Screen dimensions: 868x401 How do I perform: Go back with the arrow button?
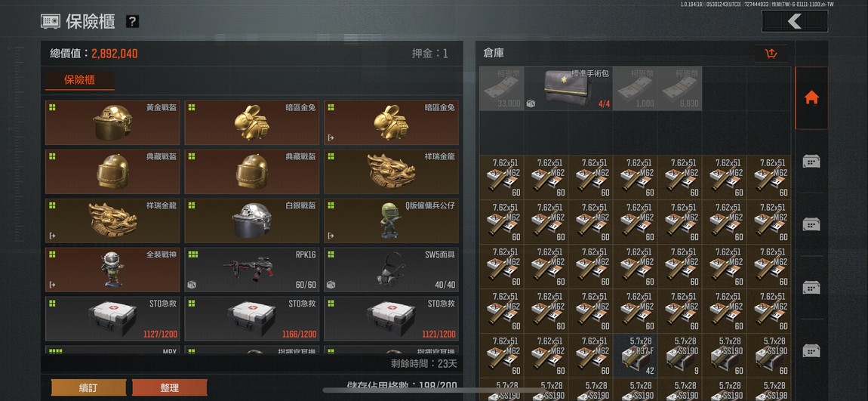(794, 22)
